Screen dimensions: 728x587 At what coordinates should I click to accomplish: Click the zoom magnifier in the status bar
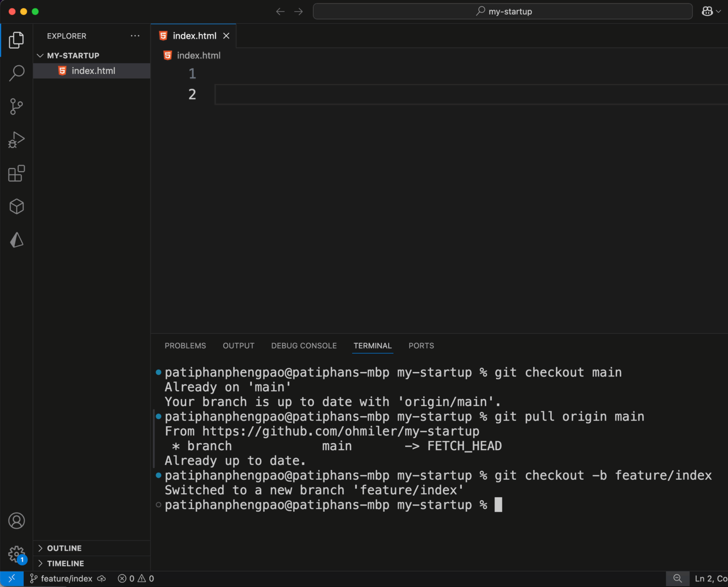pos(678,578)
